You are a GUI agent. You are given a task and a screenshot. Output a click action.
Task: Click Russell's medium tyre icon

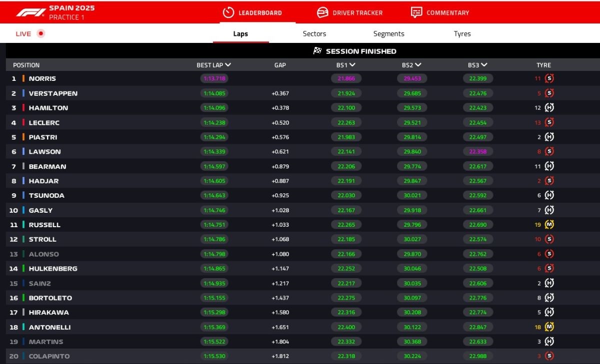tap(549, 225)
